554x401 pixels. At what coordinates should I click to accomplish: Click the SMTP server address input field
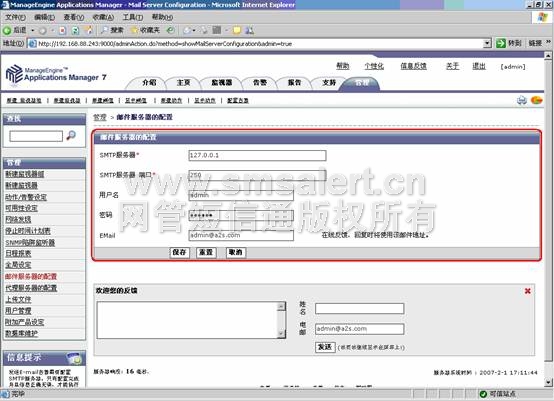pyautogui.click(x=257, y=155)
